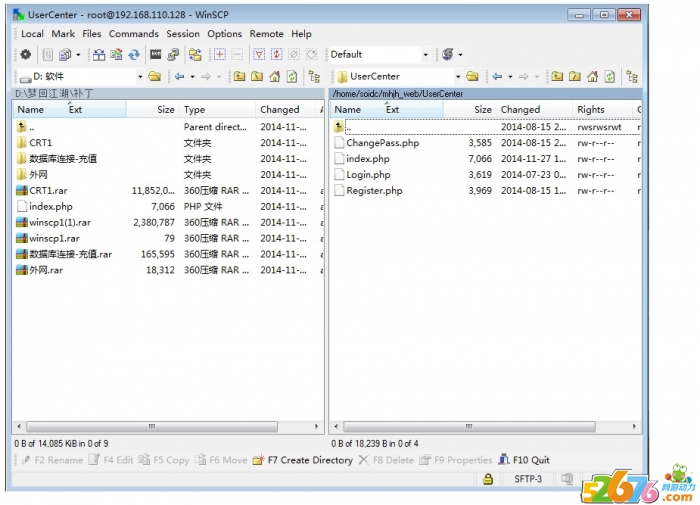This screenshot has width=700, height=505.
Task: Go to local parent directory icon
Action: [x=240, y=76]
